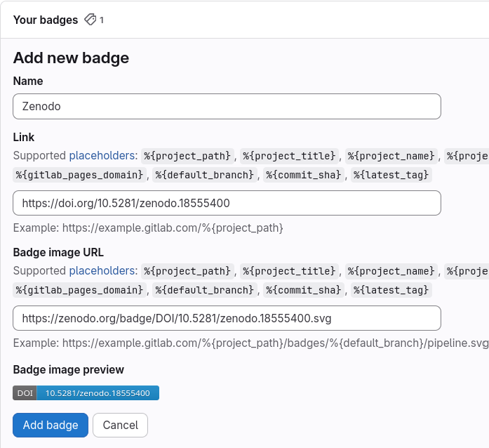Viewport: 489px width, 448px height.
Task: Click the Badge image URL input field
Action: pos(227,318)
